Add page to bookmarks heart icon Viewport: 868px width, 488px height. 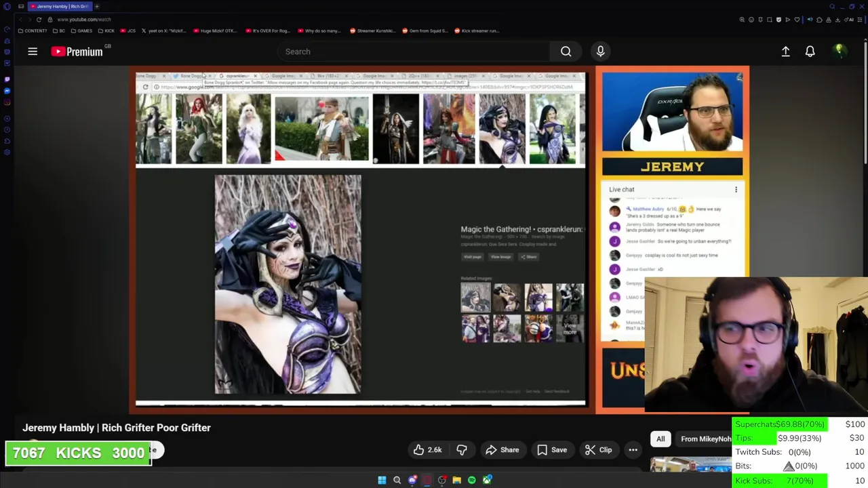797,20
